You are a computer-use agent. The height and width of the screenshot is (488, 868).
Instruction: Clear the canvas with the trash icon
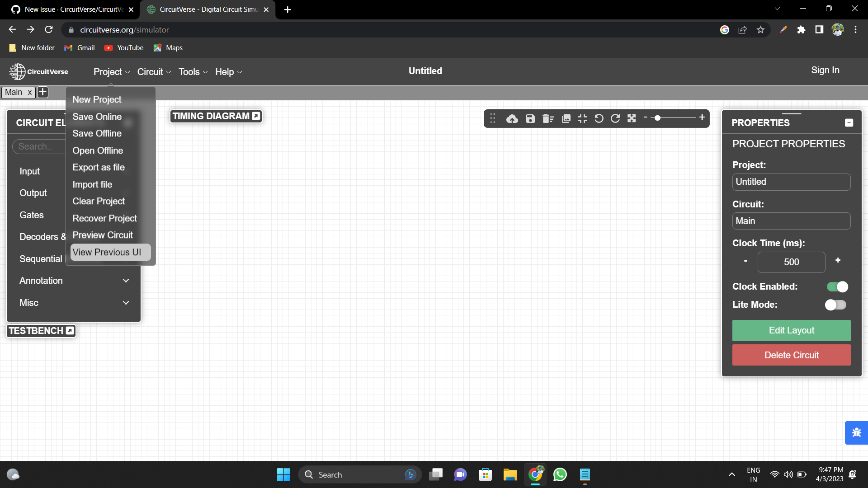click(548, 118)
